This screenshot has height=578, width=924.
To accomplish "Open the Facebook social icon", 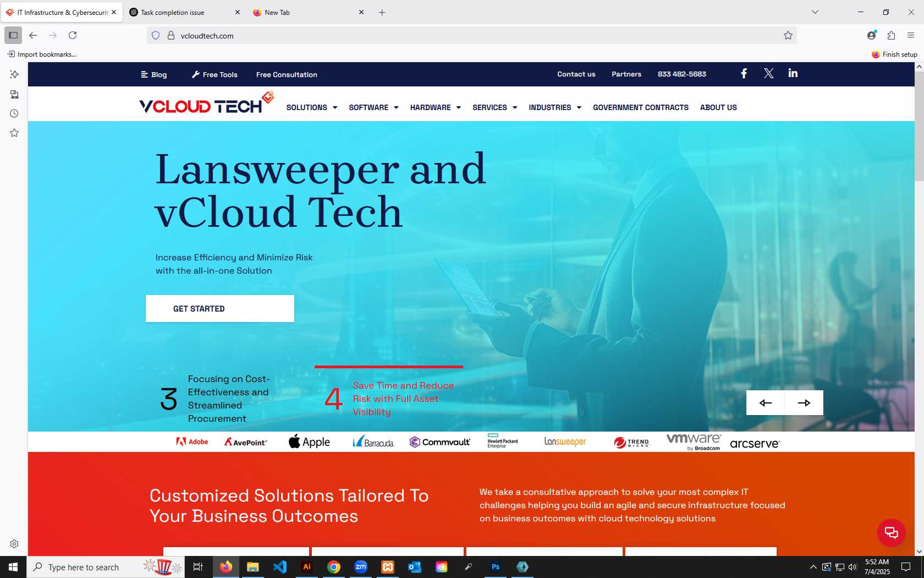I will (744, 74).
